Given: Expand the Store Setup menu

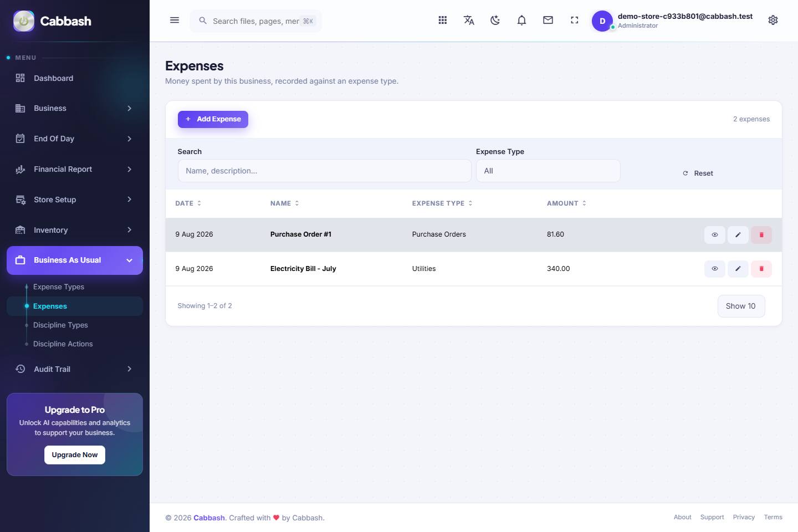Looking at the screenshot, I should pos(75,199).
